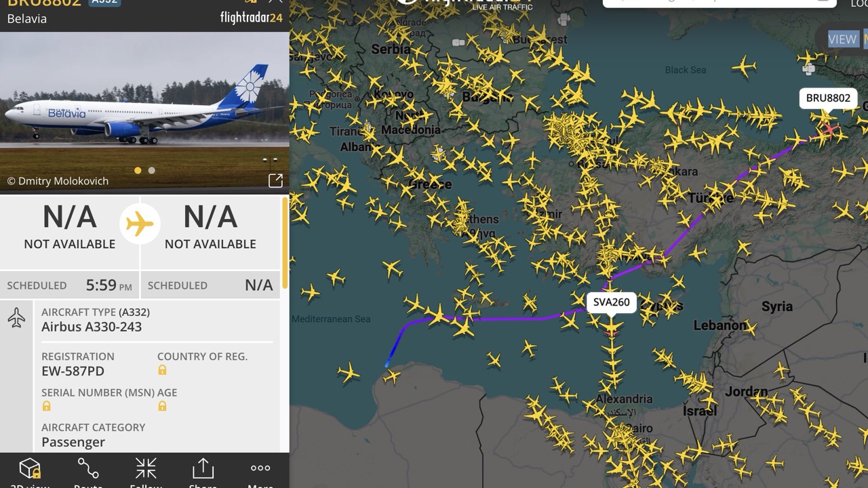Screen dimensions: 868x488
Task: Click locked Country of Reg. padlock
Action: tap(162, 370)
